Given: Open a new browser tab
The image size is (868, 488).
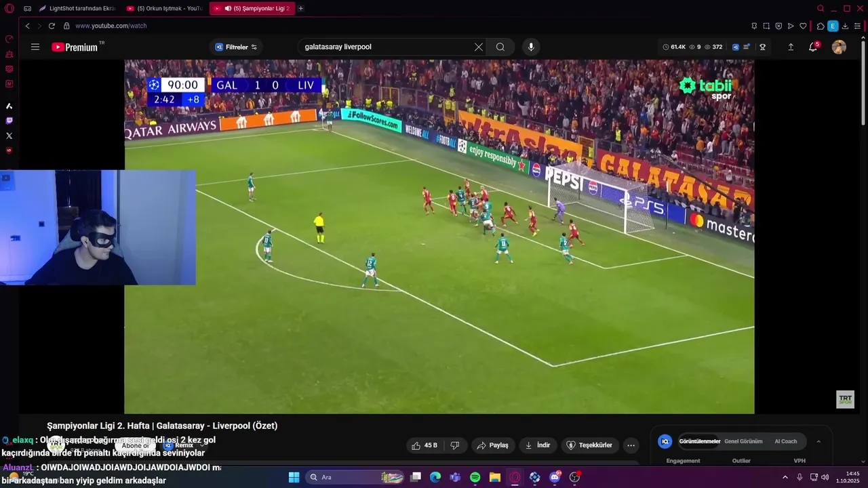Looking at the screenshot, I should tap(301, 9).
